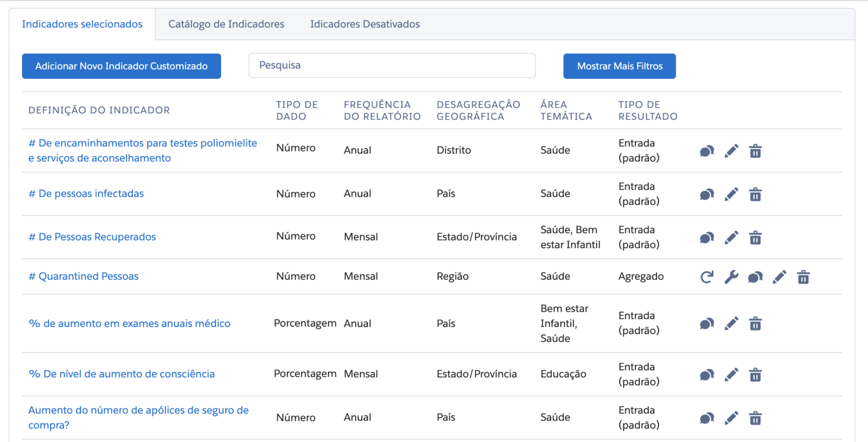868x442 pixels.
Task: Switch to Indicadores selecionados tab
Action: 82,24
